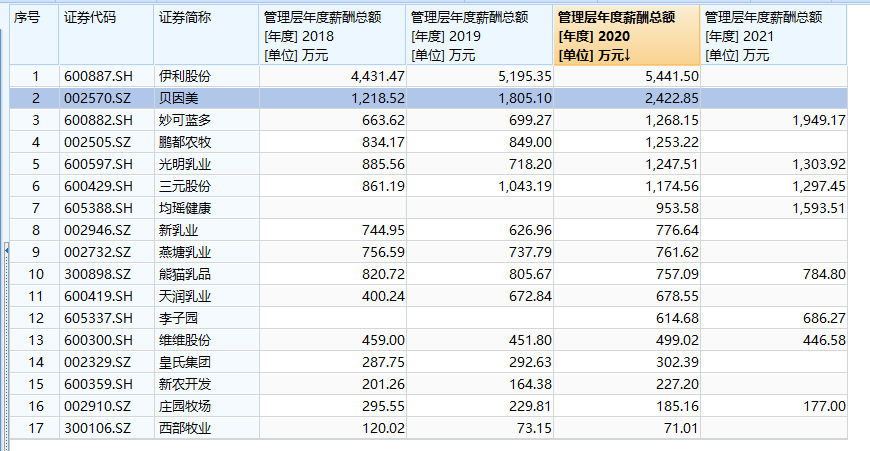The image size is (870, 451).
Task: Click value 1,805.10 for 贝因美 2019
Action: click(x=525, y=98)
